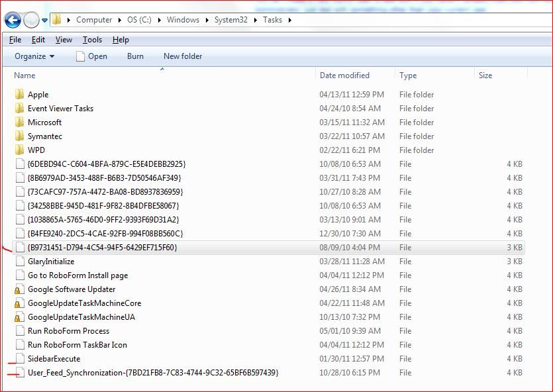
Task: Open the recent locations dropdown beside Forward
Action: [44, 20]
